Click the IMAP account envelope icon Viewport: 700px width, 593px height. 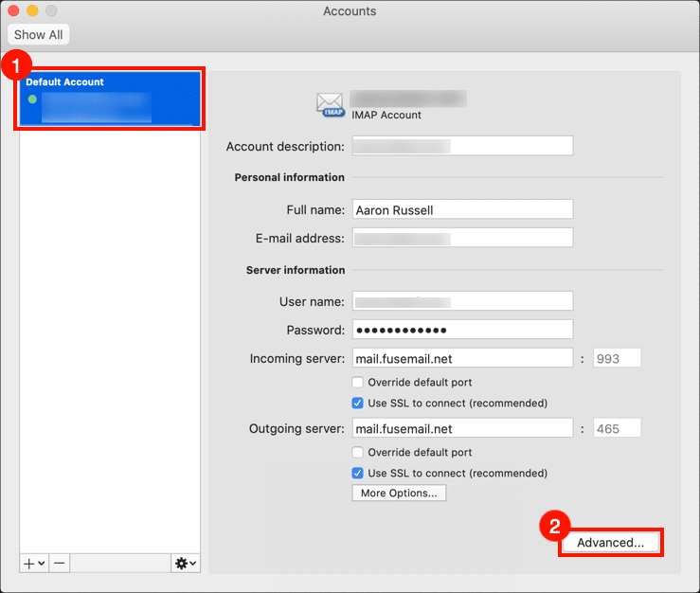point(331,104)
